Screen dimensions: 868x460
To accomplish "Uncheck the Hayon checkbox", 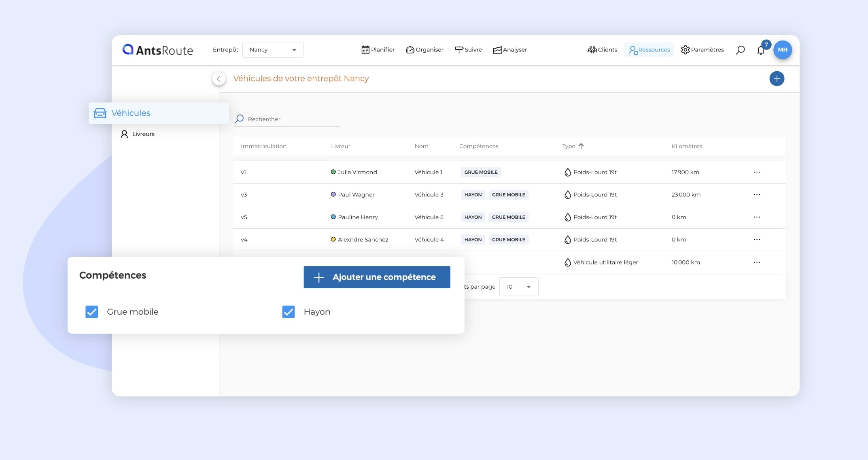I will (x=289, y=312).
